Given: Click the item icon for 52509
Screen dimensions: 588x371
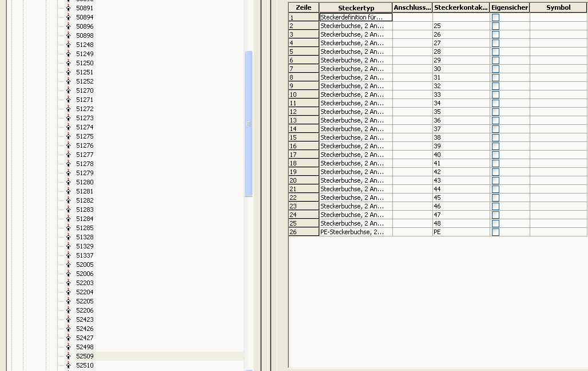Looking at the screenshot, I should tap(68, 356).
